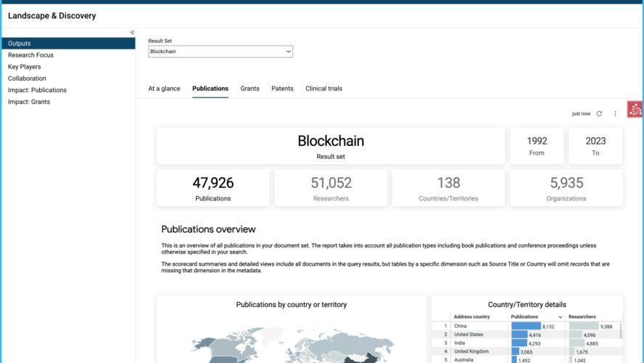The image size is (644, 363).
Task: Sort by Publications column arrow
Action: tap(559, 317)
